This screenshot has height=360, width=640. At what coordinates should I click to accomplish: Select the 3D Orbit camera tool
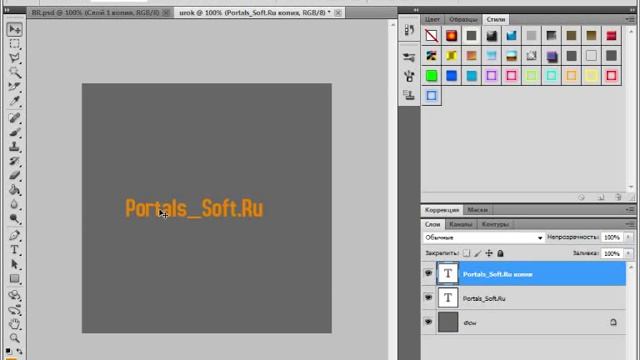pyautogui.click(x=15, y=309)
